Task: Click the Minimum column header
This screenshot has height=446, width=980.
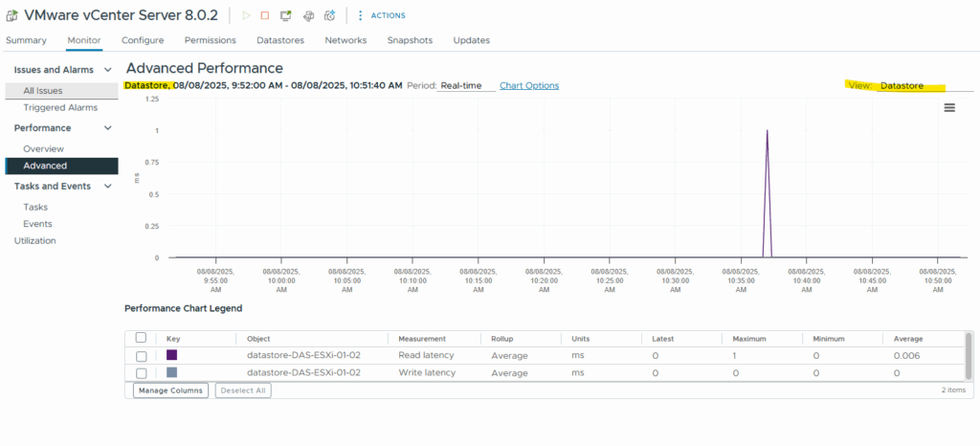Action: click(829, 339)
